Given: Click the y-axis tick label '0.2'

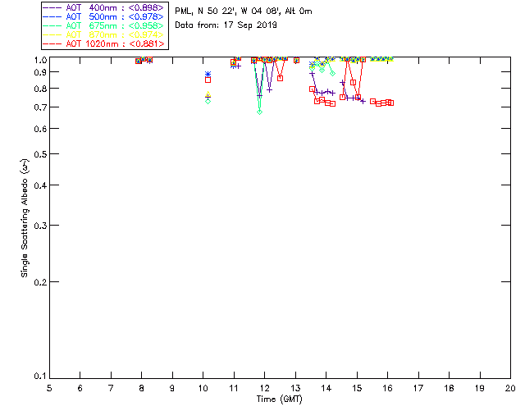Looking at the screenshot, I should 40,282.
